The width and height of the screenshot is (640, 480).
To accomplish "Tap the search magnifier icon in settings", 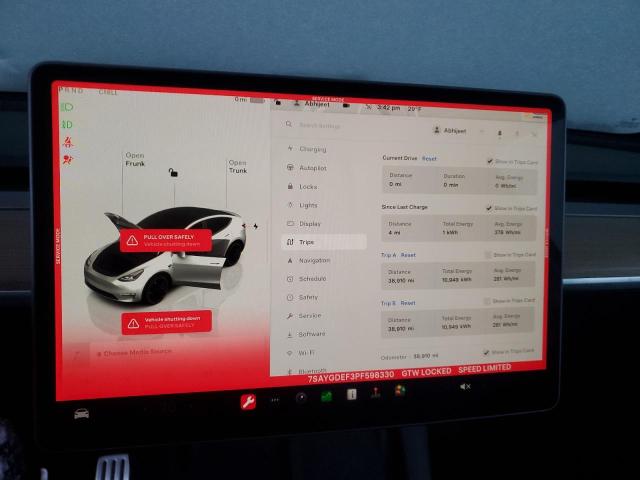I will [x=289, y=124].
